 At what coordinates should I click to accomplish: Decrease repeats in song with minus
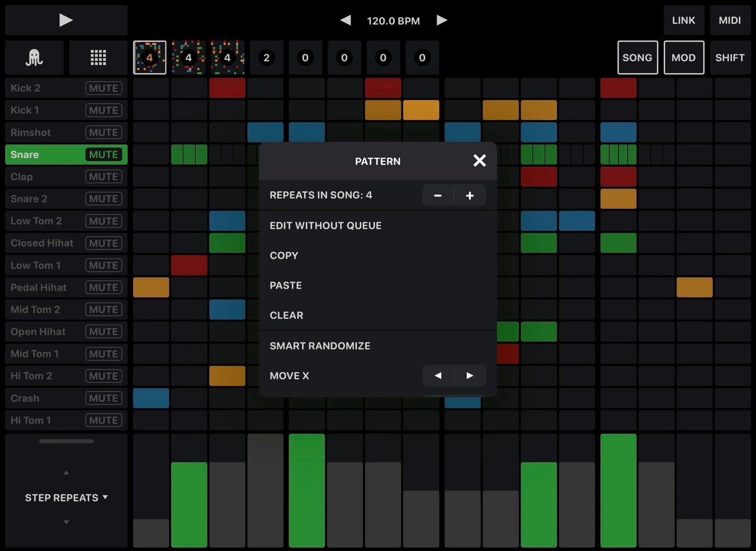click(x=438, y=195)
